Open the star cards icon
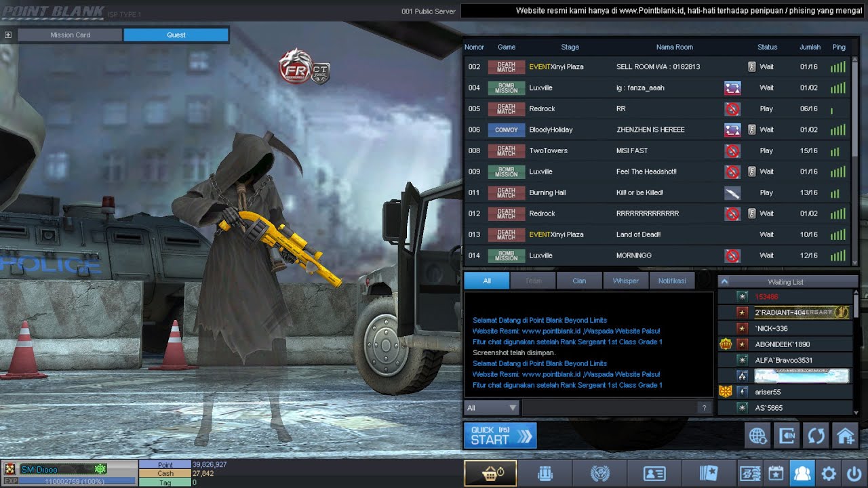Image resolution: width=868 pixels, height=488 pixels. click(709, 473)
